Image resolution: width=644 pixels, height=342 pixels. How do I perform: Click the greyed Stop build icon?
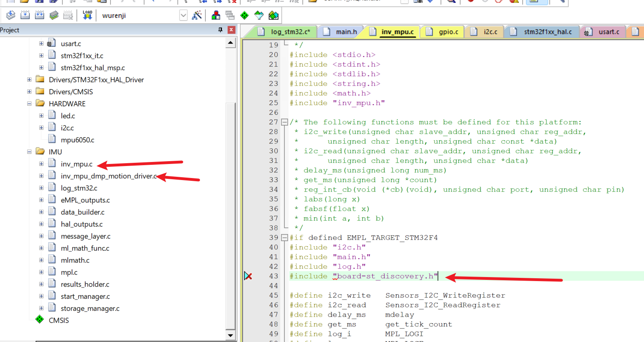coord(68,15)
